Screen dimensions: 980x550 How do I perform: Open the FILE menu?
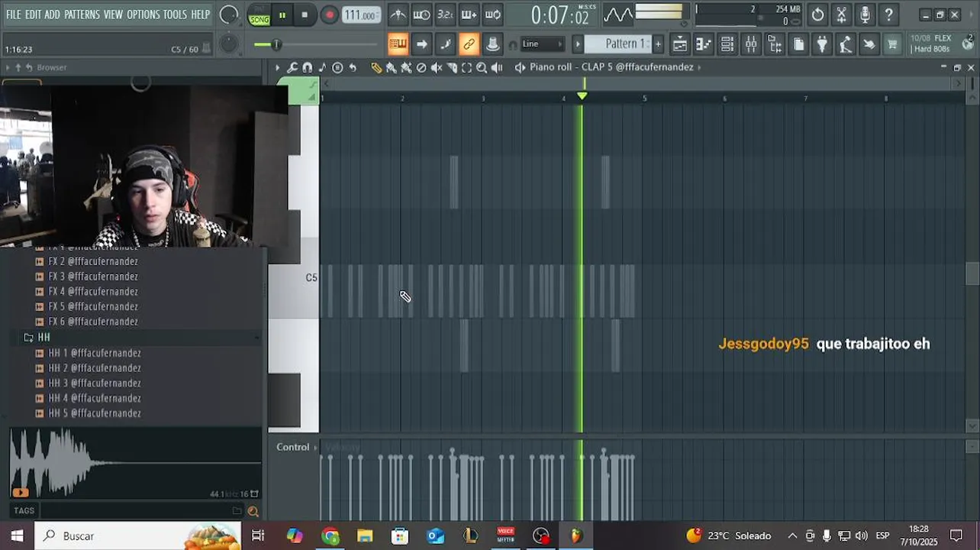point(13,15)
